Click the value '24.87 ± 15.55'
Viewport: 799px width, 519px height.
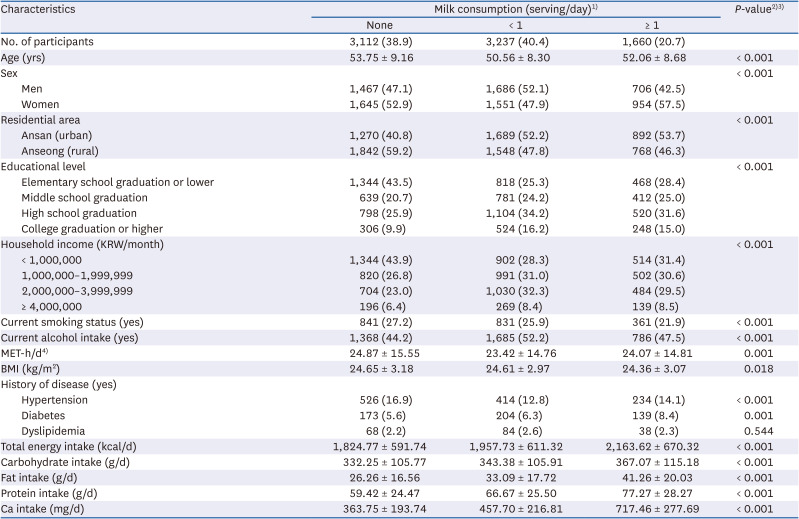[385, 353]
